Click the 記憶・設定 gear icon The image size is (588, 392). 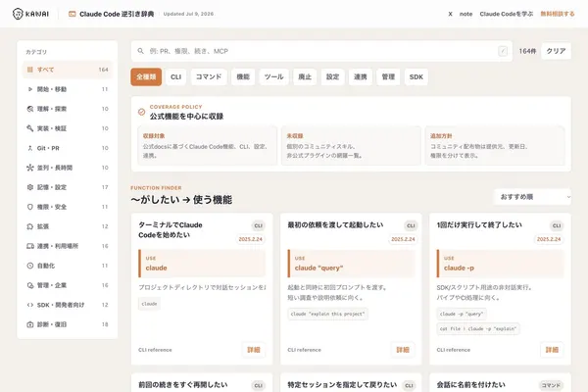30,187
